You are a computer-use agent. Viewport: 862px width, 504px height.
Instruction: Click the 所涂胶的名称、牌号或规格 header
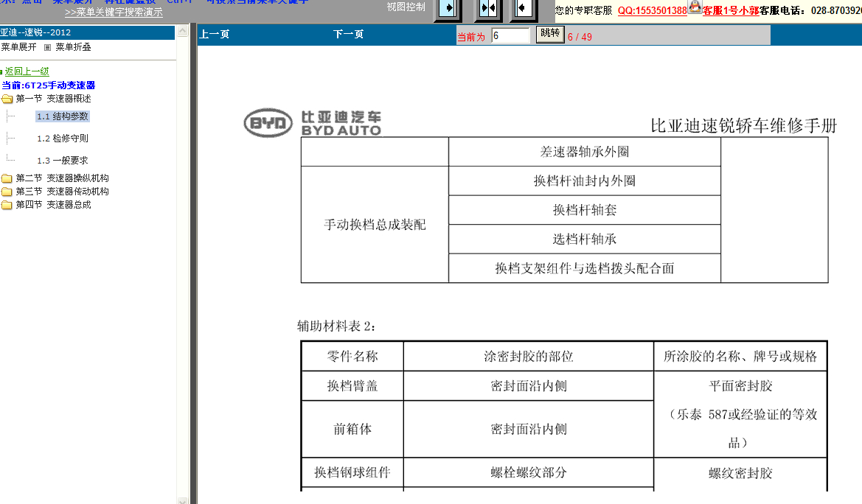click(x=740, y=356)
